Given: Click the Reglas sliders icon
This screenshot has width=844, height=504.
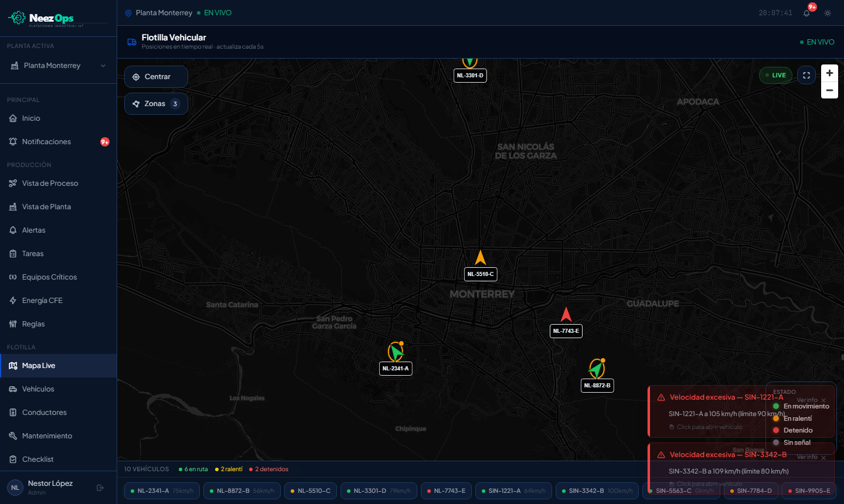Looking at the screenshot, I should click(x=13, y=324).
